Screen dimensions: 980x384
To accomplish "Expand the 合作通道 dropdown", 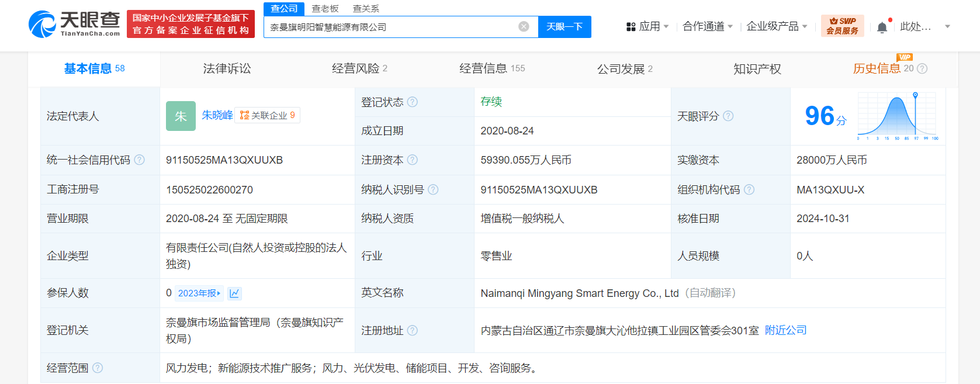I will 708,26.
